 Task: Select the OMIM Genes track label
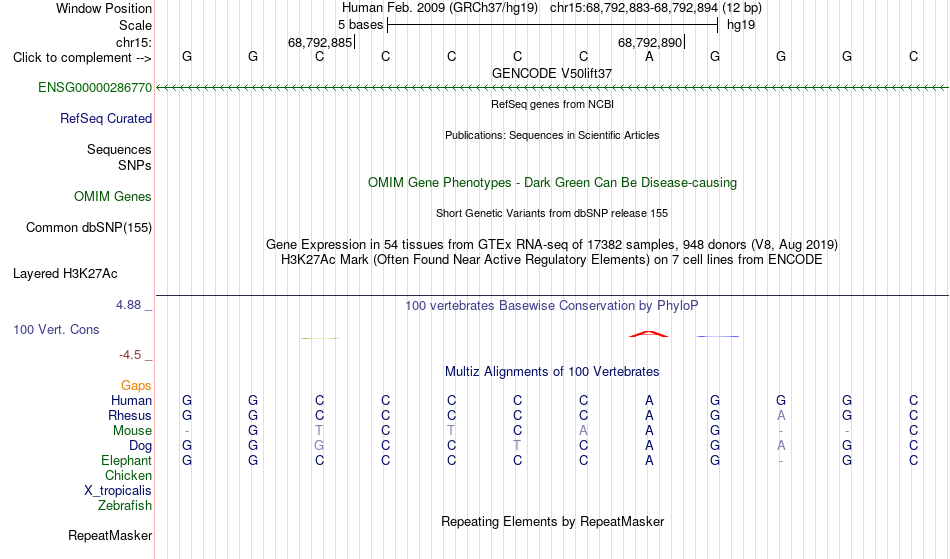pyautogui.click(x=112, y=197)
